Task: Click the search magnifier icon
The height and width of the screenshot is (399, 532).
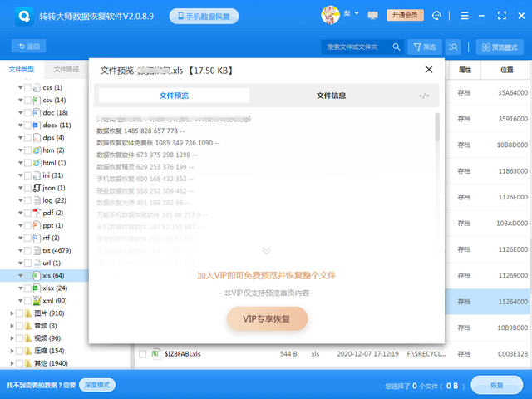Action: [x=397, y=47]
